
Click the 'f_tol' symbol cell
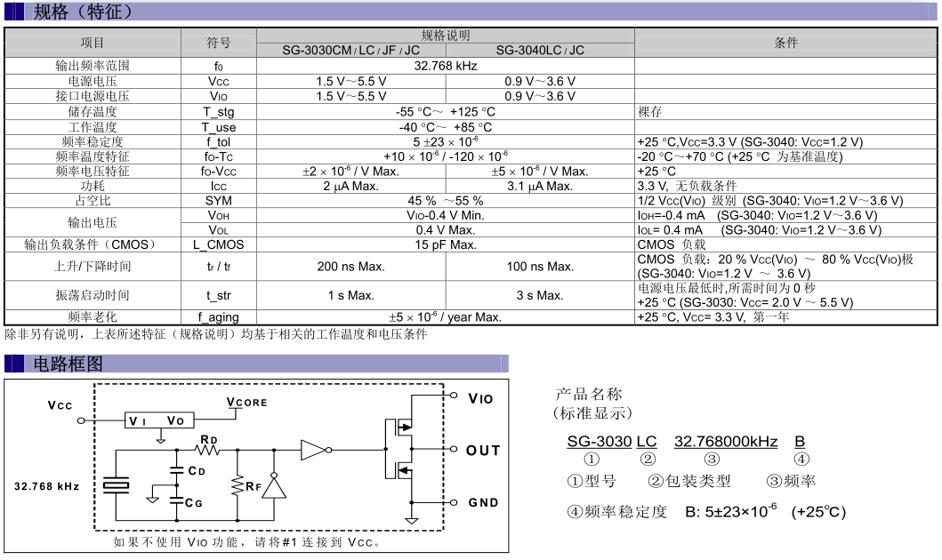pos(219,142)
